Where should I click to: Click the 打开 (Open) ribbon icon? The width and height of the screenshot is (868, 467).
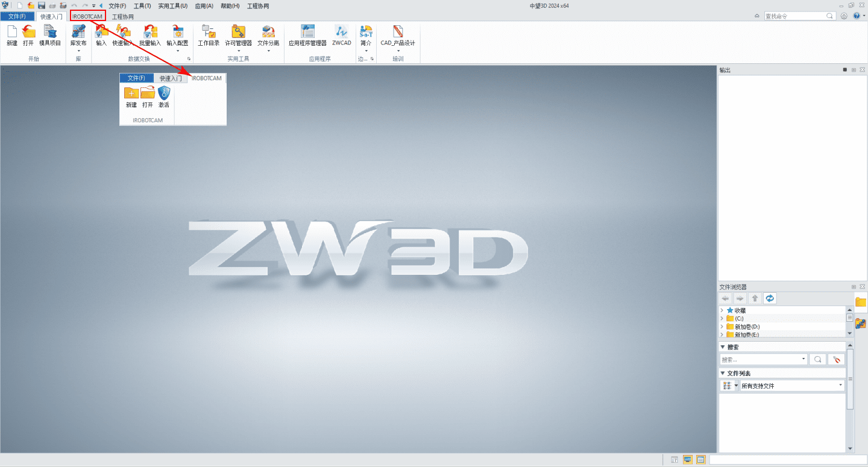click(x=28, y=36)
